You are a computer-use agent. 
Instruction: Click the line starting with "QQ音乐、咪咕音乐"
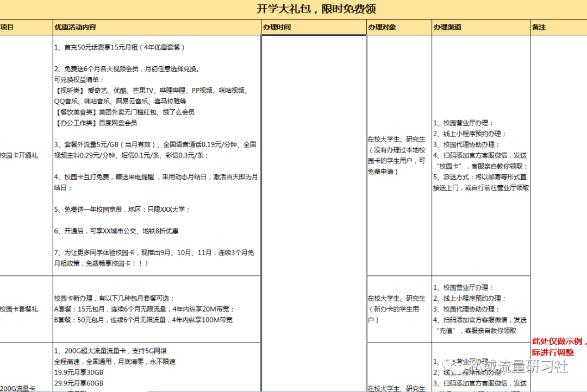tap(120, 102)
